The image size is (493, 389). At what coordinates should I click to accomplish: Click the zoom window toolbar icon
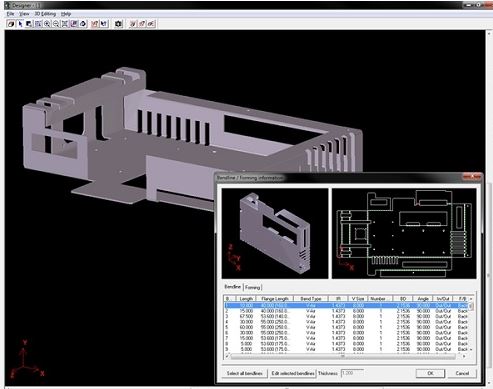[x=38, y=24]
